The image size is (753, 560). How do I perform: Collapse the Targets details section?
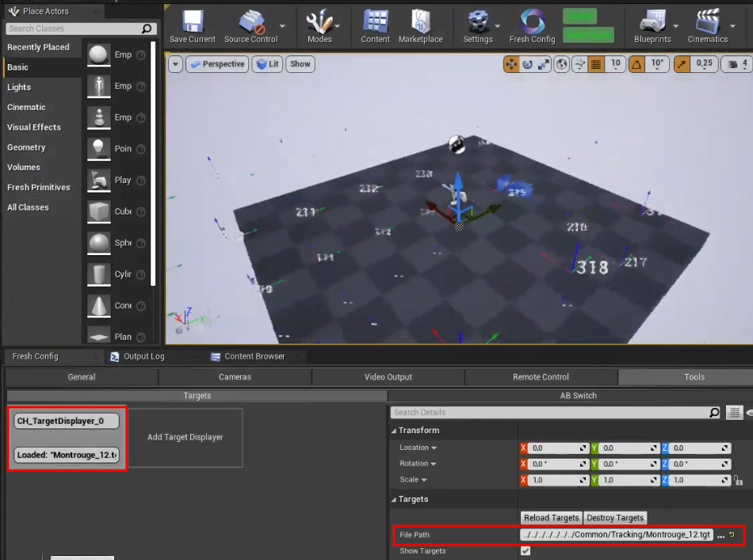tap(394, 500)
